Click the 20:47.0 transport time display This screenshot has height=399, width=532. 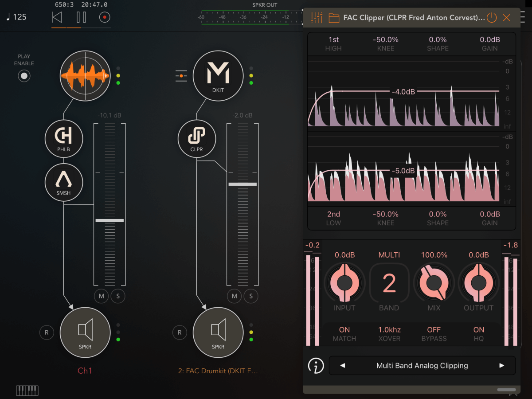click(94, 4)
